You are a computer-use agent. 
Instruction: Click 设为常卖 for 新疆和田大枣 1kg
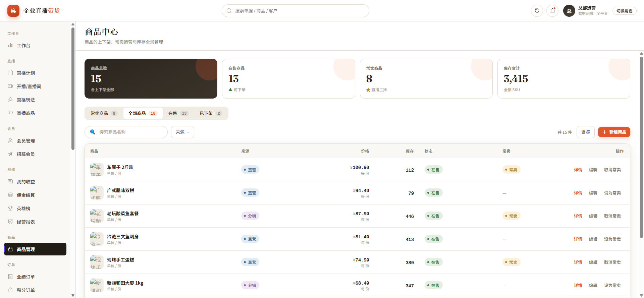click(612, 286)
